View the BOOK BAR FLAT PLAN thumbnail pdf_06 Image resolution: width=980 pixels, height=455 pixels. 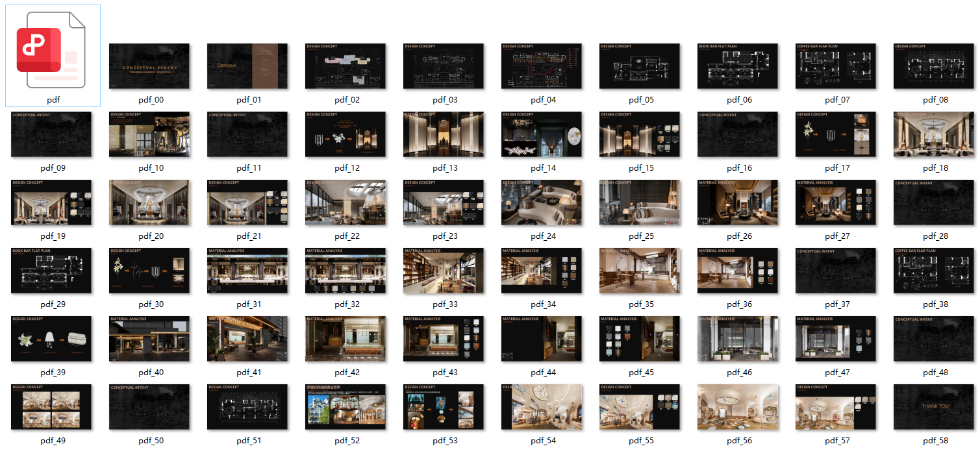(x=738, y=66)
